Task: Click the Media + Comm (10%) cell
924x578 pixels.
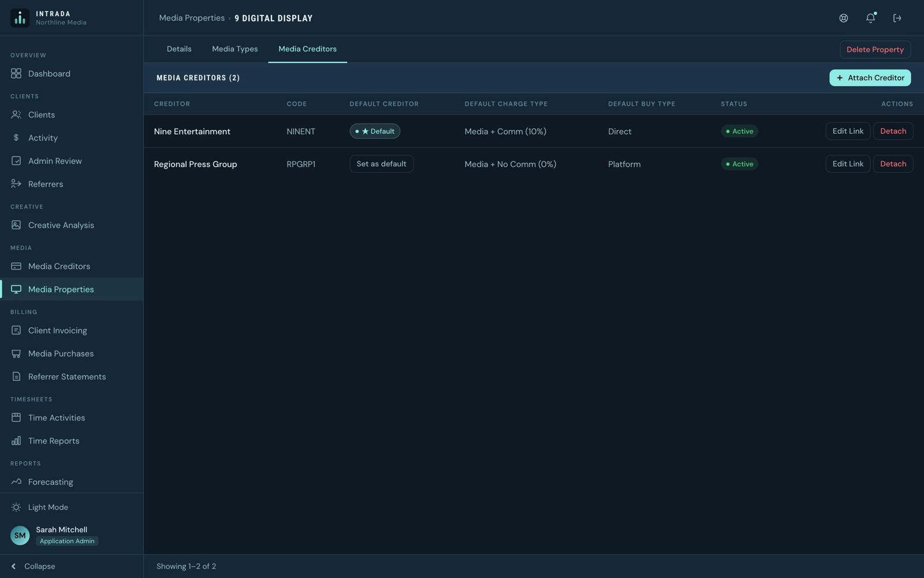Action: (505, 131)
